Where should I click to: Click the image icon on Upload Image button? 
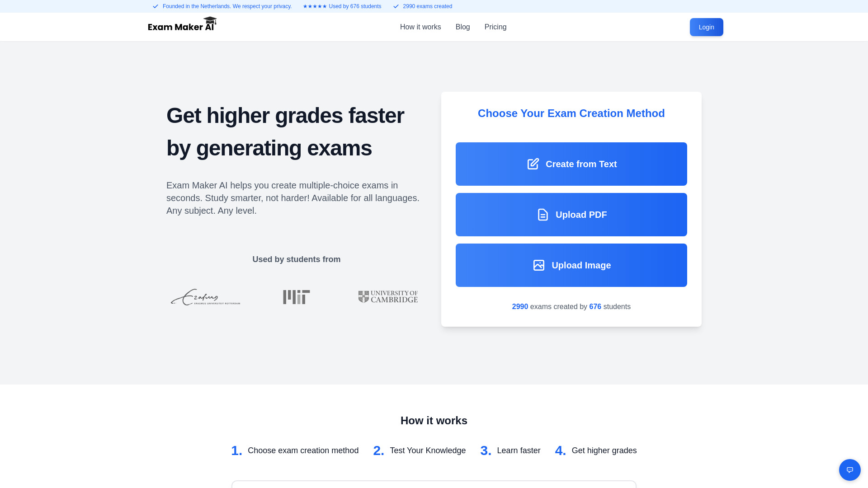(x=538, y=265)
